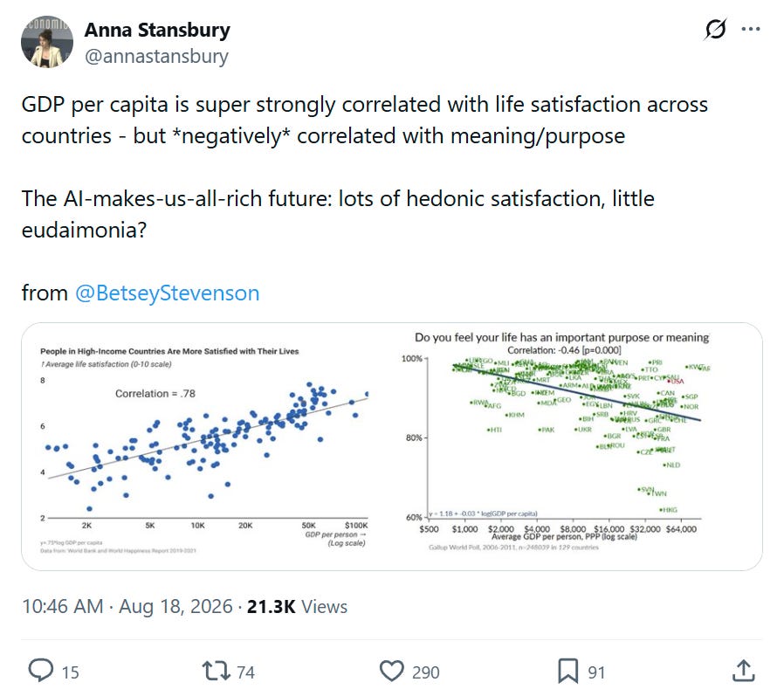Click the 91 bookmarks count
Viewport: 784px width, 696px height.
click(x=596, y=672)
